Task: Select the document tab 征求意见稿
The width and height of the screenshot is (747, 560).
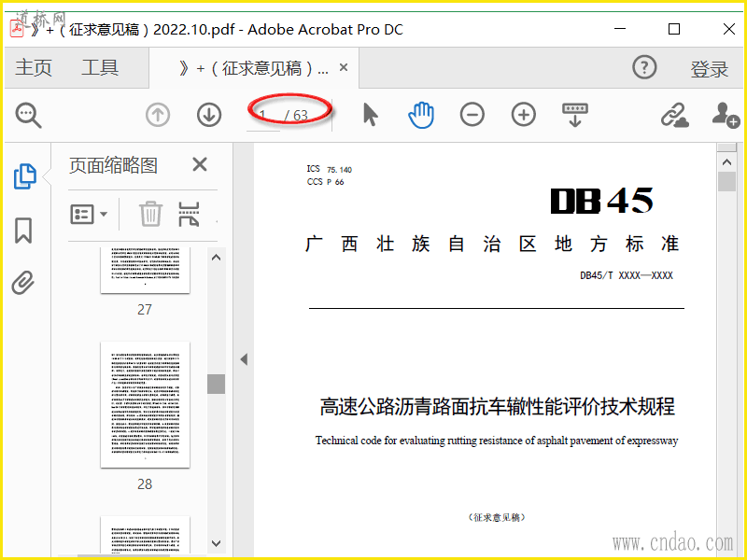Action: pos(253,68)
